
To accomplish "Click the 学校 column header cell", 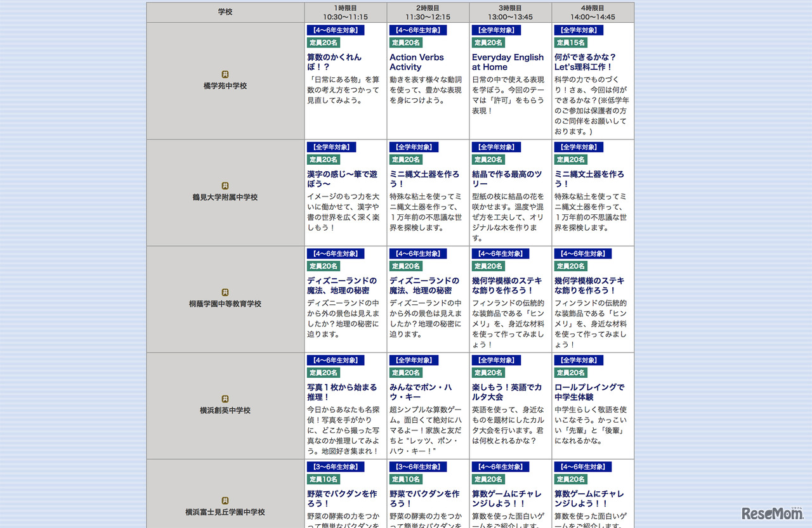I will click(x=225, y=12).
